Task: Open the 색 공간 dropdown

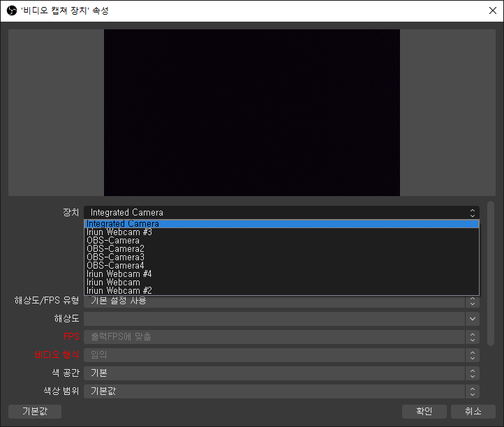Action: tap(281, 373)
